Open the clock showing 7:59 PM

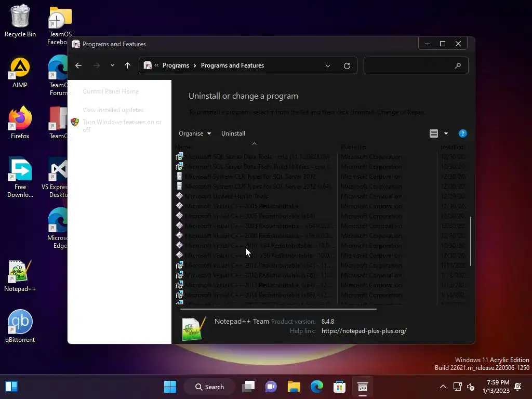[x=496, y=387]
